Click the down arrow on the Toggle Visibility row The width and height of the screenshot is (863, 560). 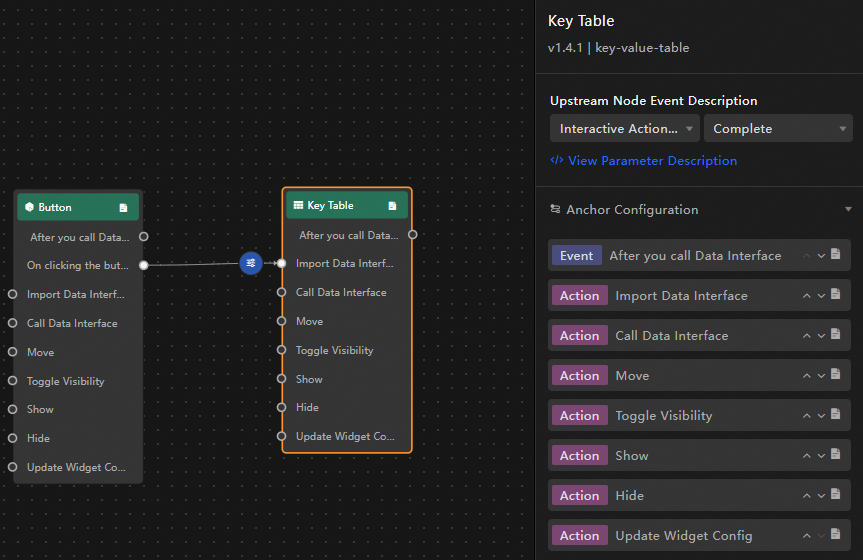coord(821,415)
